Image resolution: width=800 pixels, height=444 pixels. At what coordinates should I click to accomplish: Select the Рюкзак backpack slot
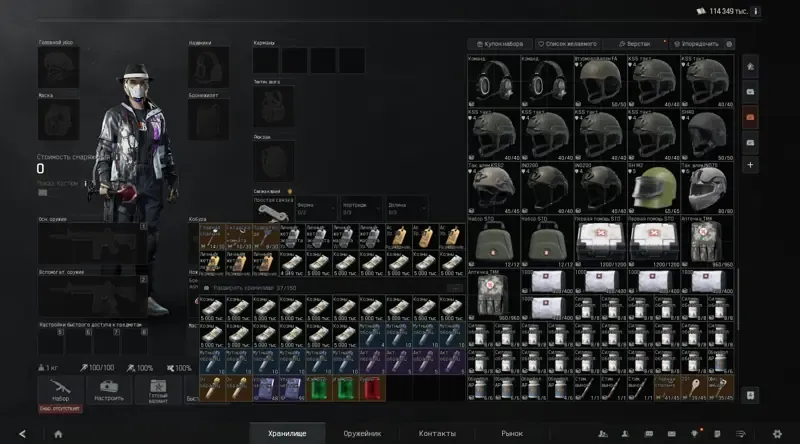click(x=273, y=162)
